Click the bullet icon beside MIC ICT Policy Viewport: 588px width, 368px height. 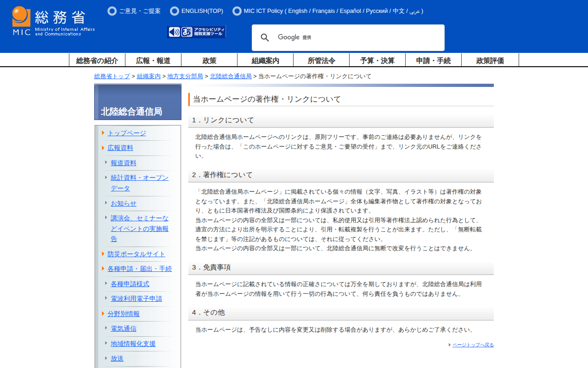[x=237, y=11]
